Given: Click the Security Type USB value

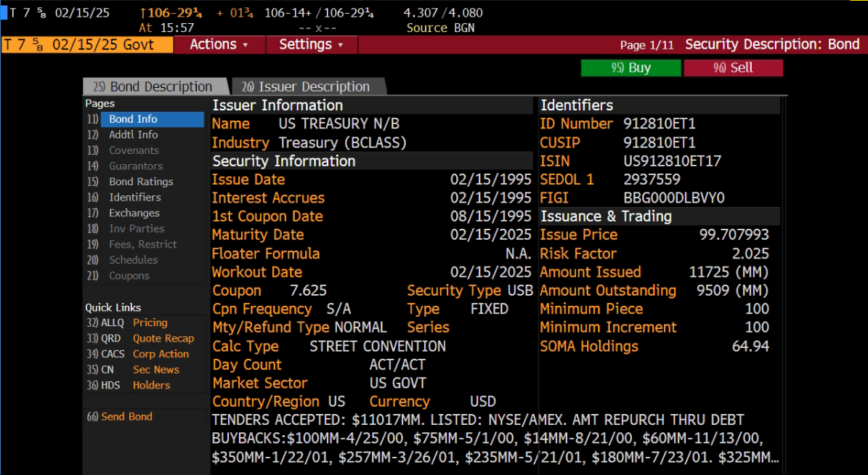Looking at the screenshot, I should coord(519,291).
